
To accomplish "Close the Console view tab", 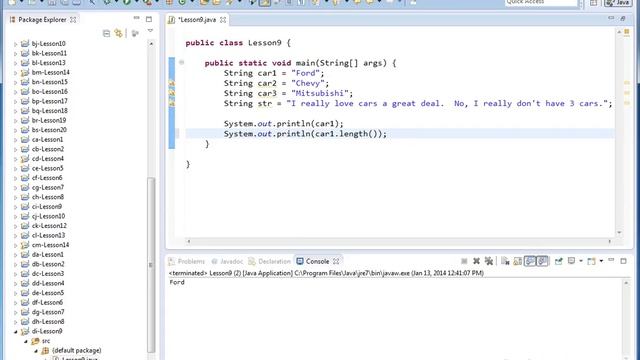I will pyautogui.click(x=336, y=261).
